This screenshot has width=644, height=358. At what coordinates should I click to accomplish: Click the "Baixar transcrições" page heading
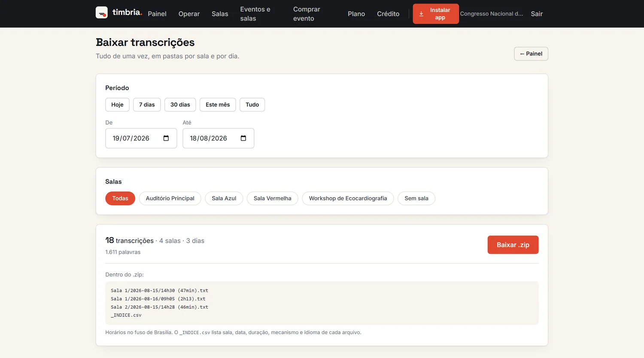(145, 42)
